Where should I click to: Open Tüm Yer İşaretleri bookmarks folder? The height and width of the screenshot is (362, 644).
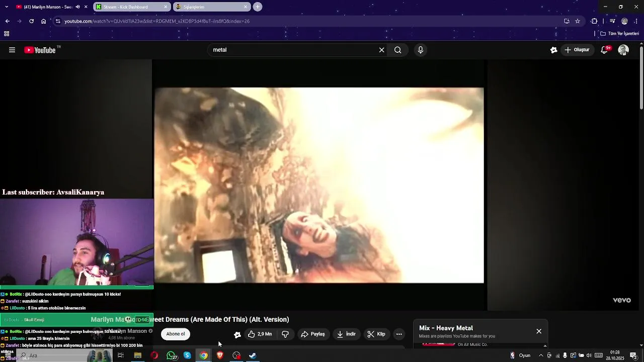pyautogui.click(x=619, y=34)
